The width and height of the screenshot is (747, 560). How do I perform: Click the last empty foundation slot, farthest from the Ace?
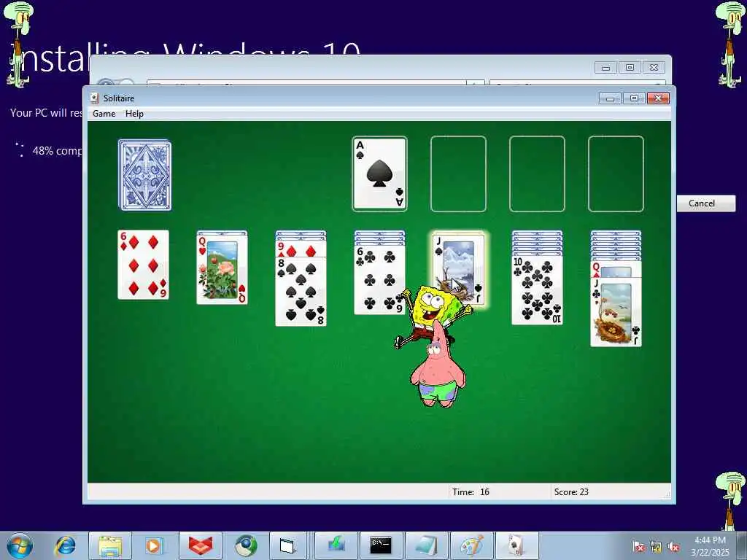pyautogui.click(x=616, y=174)
